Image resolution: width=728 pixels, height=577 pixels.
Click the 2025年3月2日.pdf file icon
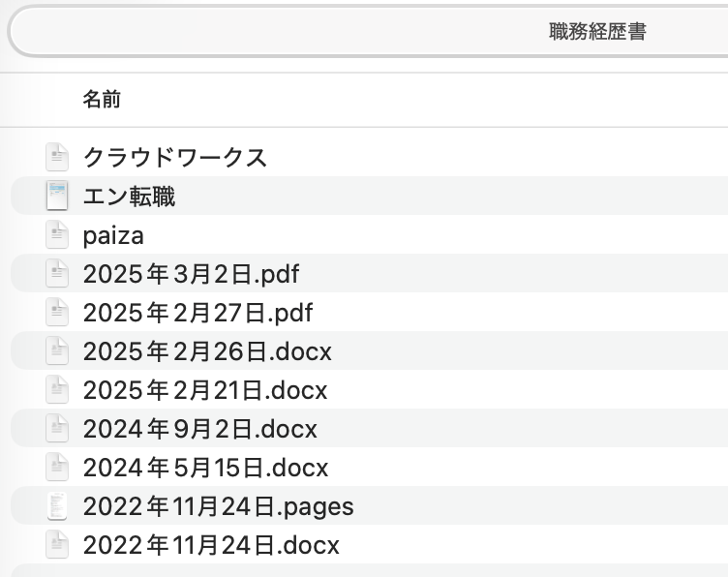[58, 273]
